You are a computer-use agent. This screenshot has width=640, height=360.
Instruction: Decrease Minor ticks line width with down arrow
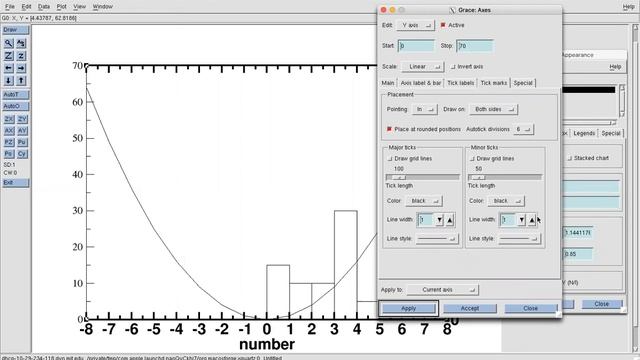[x=522, y=220]
